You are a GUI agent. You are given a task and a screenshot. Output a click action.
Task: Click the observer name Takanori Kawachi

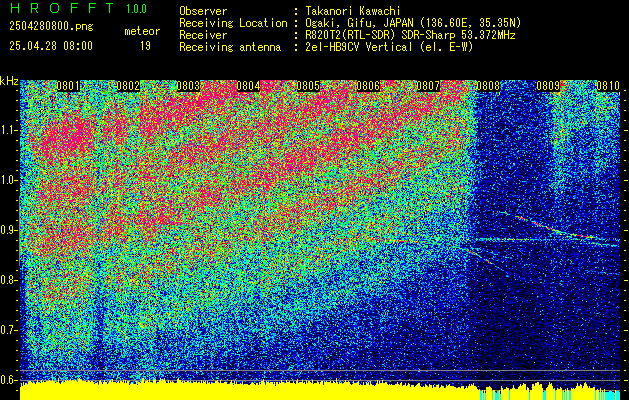352,11
